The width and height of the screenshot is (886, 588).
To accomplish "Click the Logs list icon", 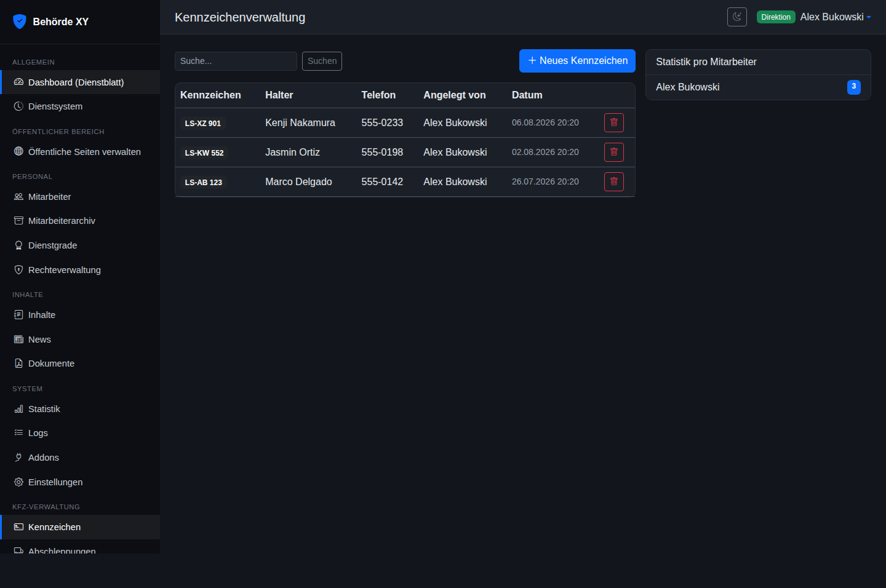I will (18, 433).
